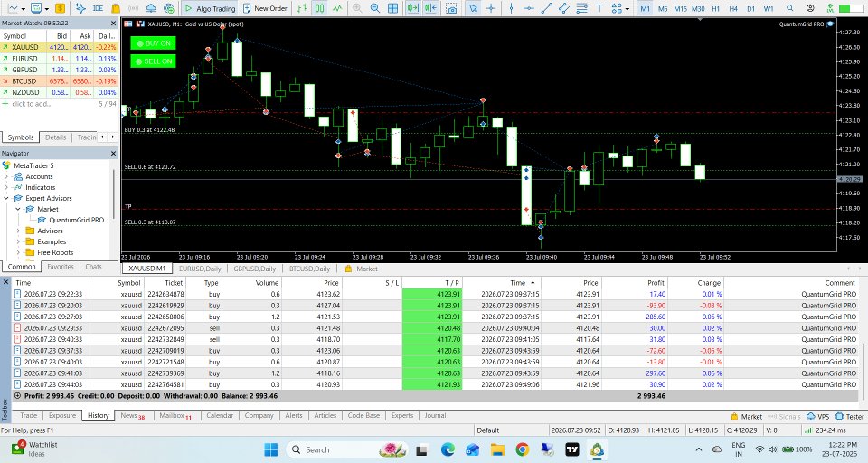868x463 pixels.
Task: Switch to the Trade tab in Toolbox
Action: [x=29, y=415]
